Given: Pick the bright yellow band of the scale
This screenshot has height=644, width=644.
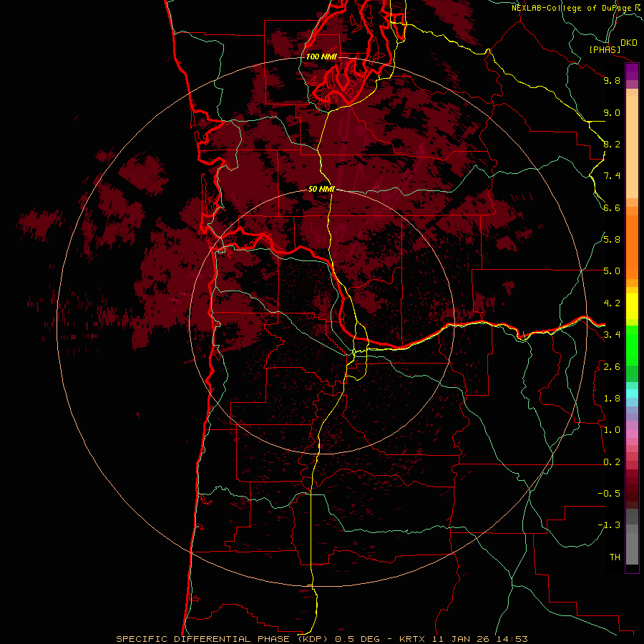Looking at the screenshot, I should point(632,306).
